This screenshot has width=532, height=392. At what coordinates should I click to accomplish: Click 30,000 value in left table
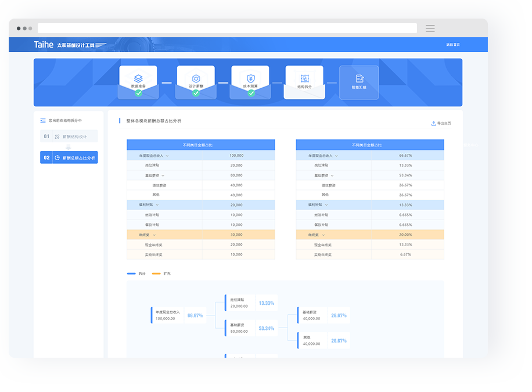click(236, 235)
